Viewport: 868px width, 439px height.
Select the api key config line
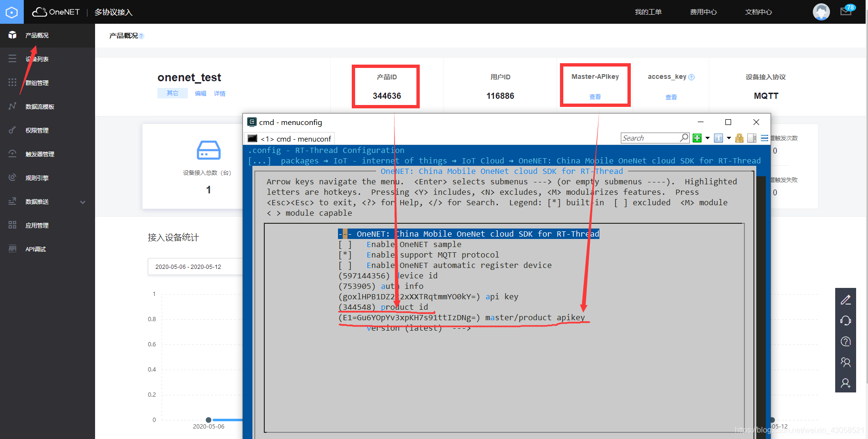tap(428, 296)
